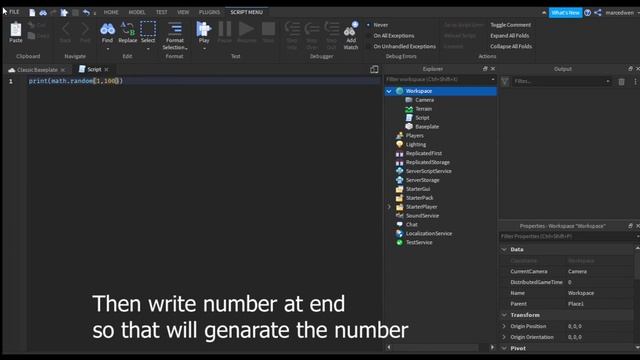
Task: Click the CurrentCamera property value
Action: point(577,271)
